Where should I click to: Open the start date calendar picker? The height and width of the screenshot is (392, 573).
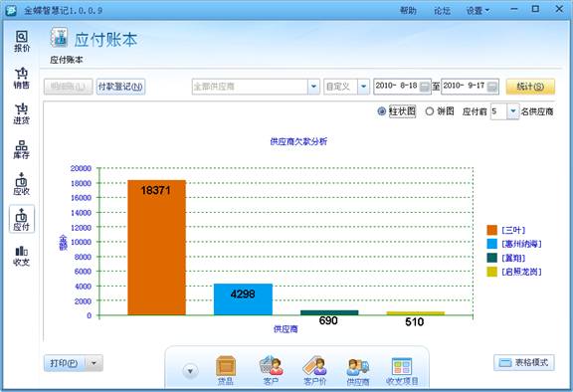[x=424, y=87]
